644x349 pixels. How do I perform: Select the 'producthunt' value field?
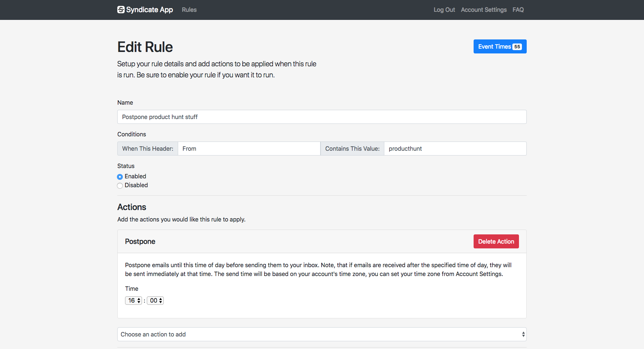pyautogui.click(x=455, y=149)
